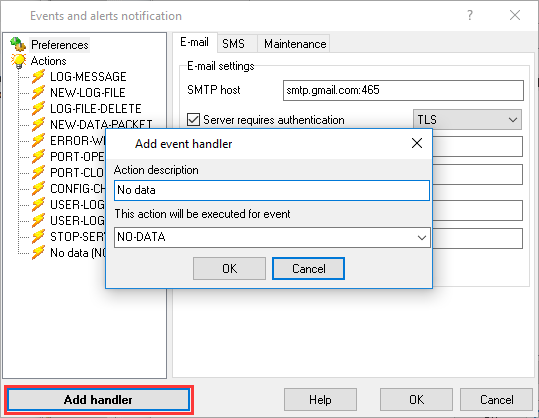Image resolution: width=539 pixels, height=418 pixels.
Task: Click the Add handler button
Action: pos(98,400)
